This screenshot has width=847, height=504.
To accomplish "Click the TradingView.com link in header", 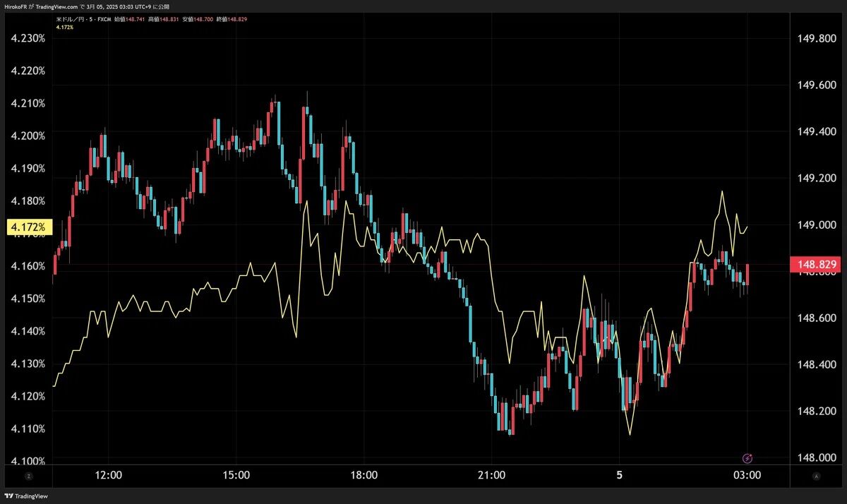I will click(56, 7).
